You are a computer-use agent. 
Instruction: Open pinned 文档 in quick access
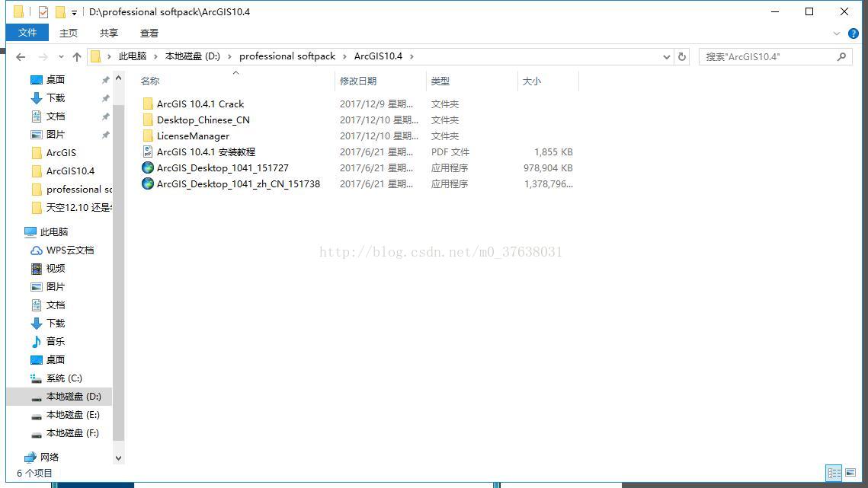pyautogui.click(x=56, y=116)
